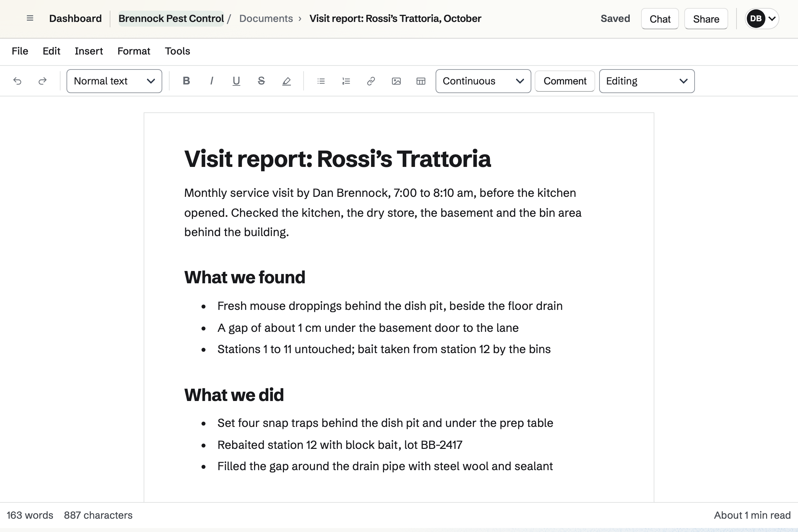Toggle bold formatting
Viewport: 798px width, 532px height.
point(186,81)
